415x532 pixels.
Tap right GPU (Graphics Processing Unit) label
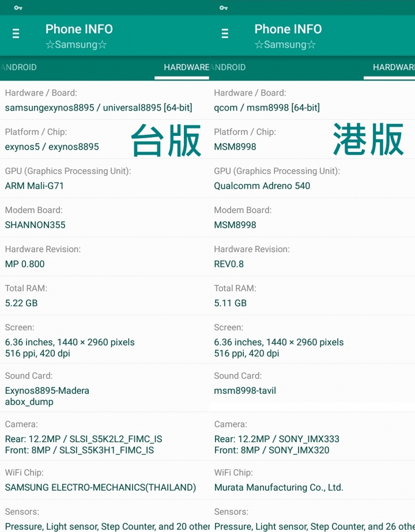(x=277, y=171)
